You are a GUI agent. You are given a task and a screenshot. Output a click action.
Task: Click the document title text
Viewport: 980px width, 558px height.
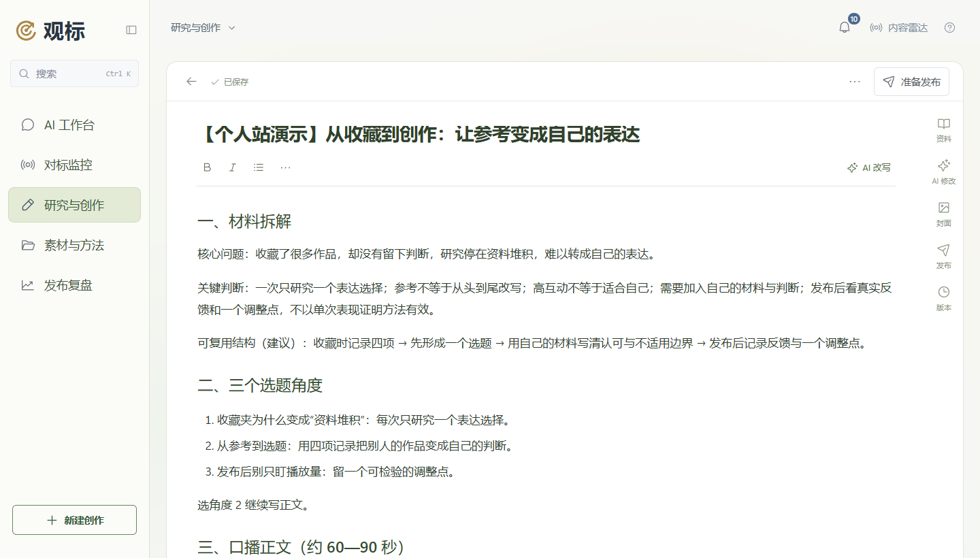coord(419,135)
